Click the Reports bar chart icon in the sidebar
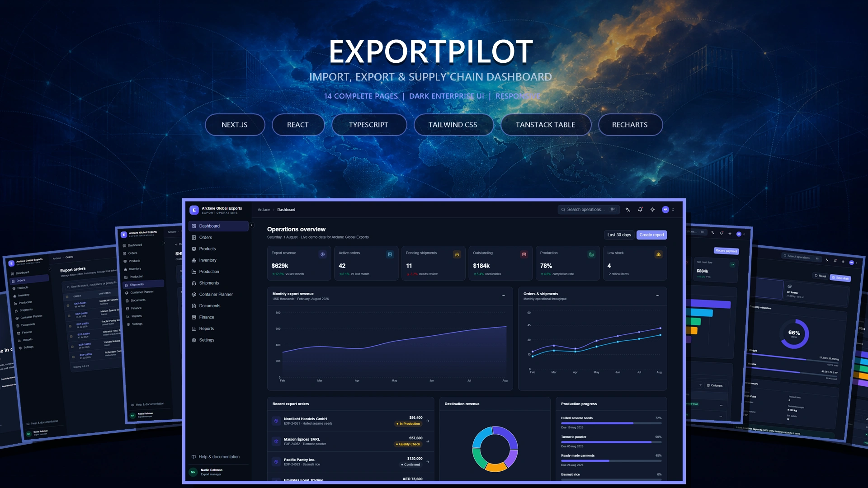 point(194,329)
